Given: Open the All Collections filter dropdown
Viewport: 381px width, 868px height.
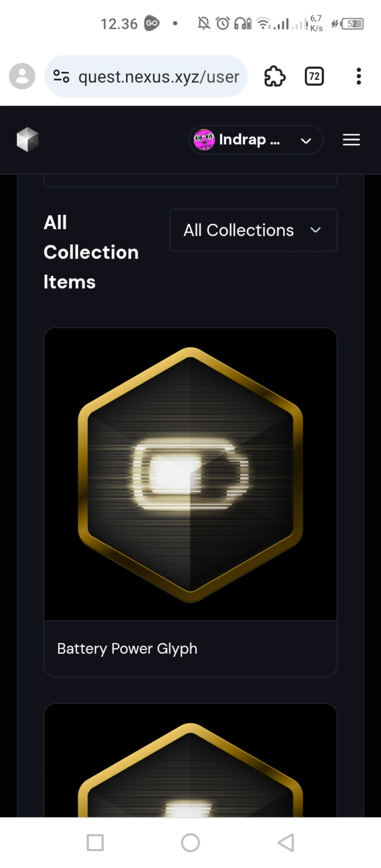Looking at the screenshot, I should tap(253, 230).
